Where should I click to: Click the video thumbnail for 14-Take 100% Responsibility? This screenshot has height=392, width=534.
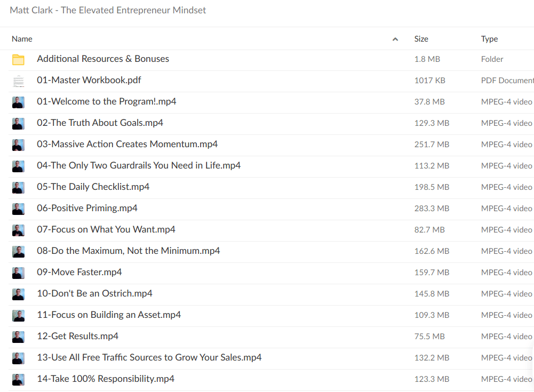tap(18, 379)
